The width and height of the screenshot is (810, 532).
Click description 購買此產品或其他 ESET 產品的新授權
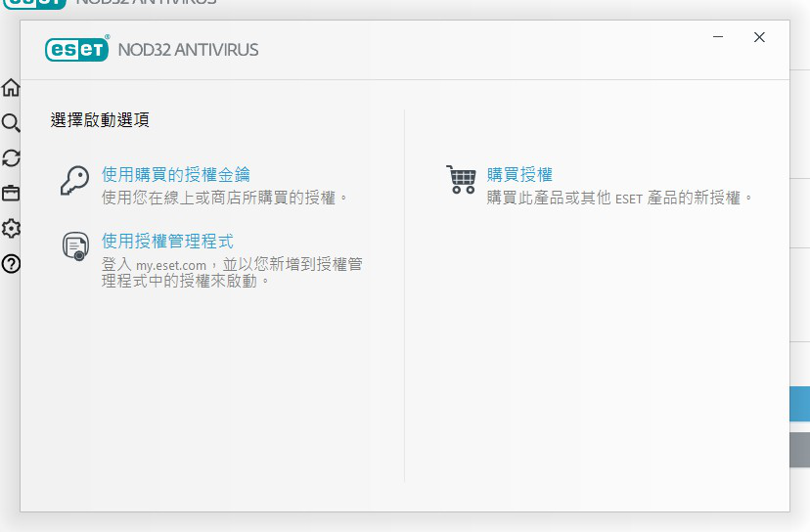[619, 198]
